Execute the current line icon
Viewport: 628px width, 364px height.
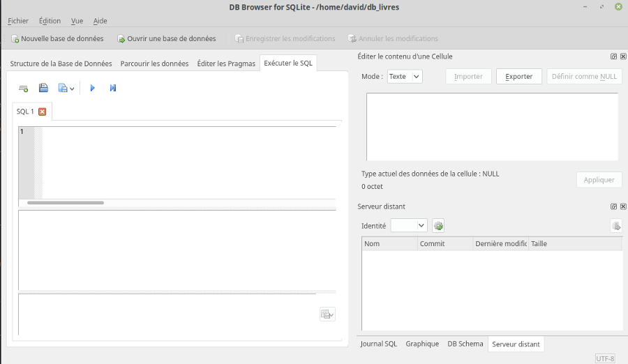[x=113, y=88]
